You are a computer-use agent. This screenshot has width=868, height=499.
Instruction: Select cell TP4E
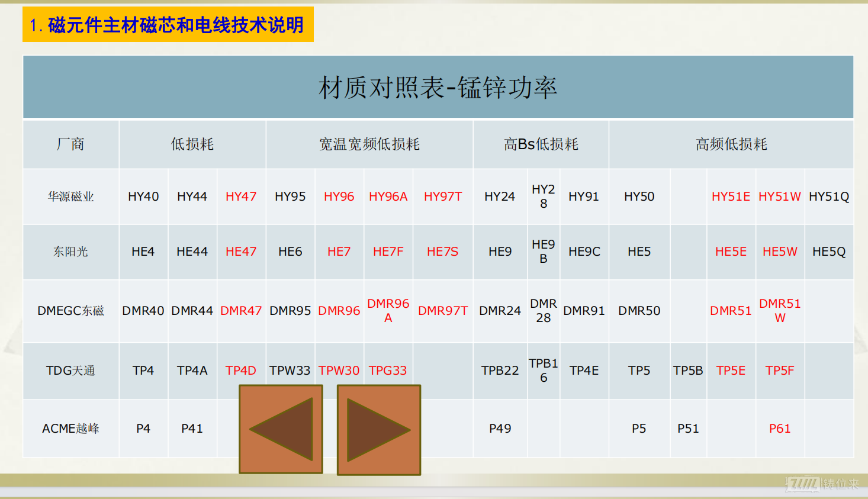tap(584, 371)
